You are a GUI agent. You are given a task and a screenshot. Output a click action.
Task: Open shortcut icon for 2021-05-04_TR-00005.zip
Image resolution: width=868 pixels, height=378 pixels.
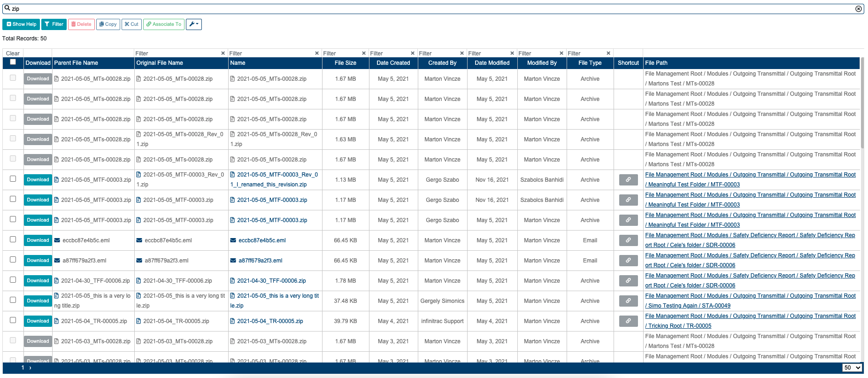(628, 321)
